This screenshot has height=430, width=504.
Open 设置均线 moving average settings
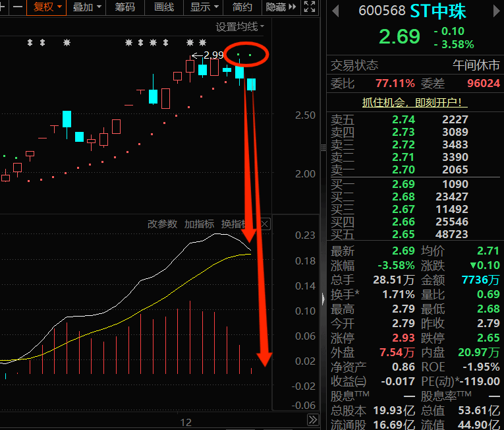239,27
